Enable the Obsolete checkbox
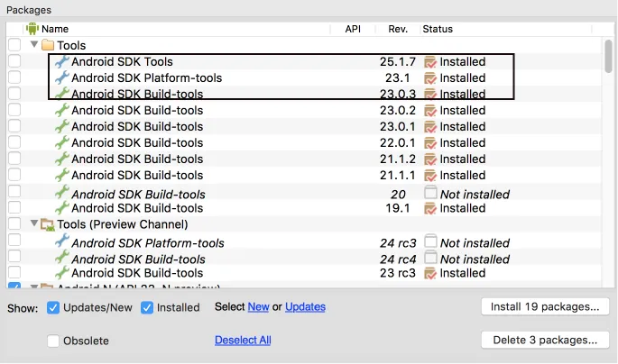This screenshot has height=364, width=618. coord(53,341)
